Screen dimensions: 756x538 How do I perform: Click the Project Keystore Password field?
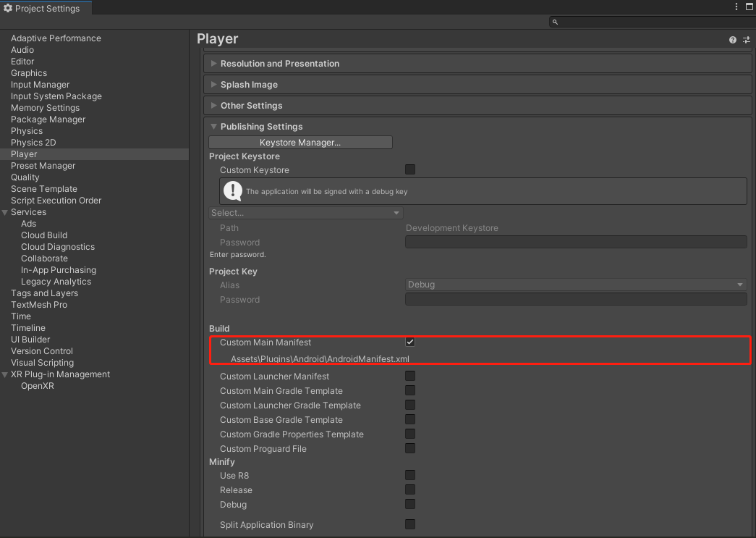pos(575,242)
